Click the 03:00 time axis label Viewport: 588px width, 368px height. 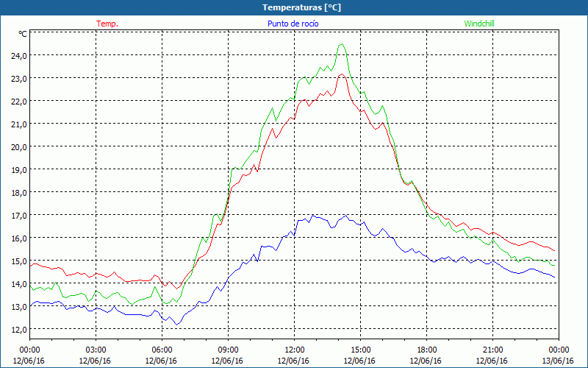click(96, 350)
